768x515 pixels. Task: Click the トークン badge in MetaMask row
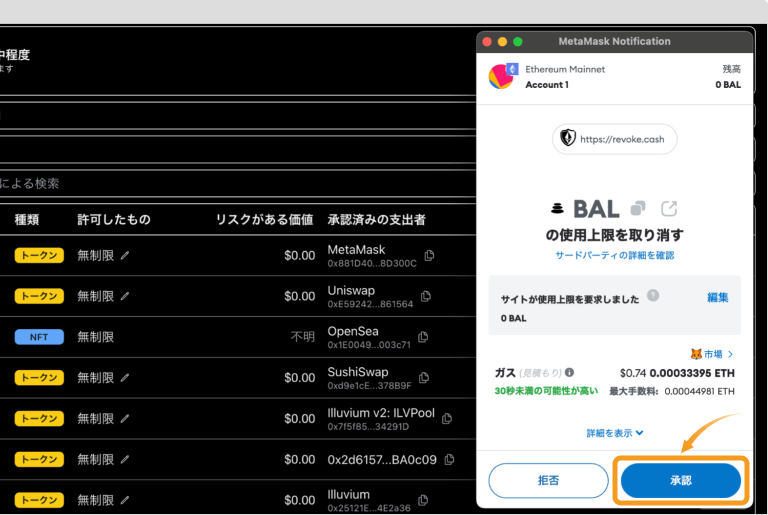(39, 255)
